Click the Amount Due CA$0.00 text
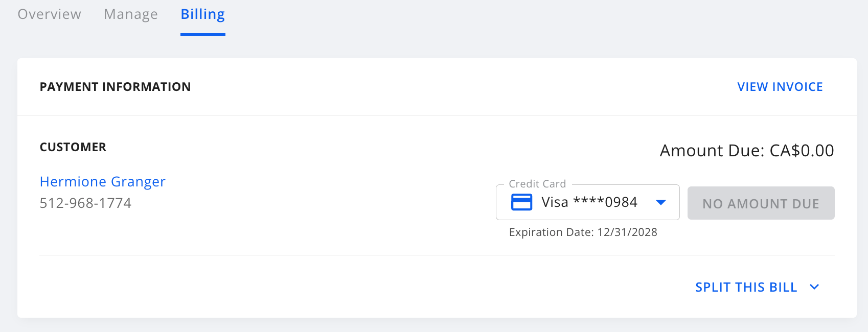This screenshot has width=868, height=332. pos(746,151)
